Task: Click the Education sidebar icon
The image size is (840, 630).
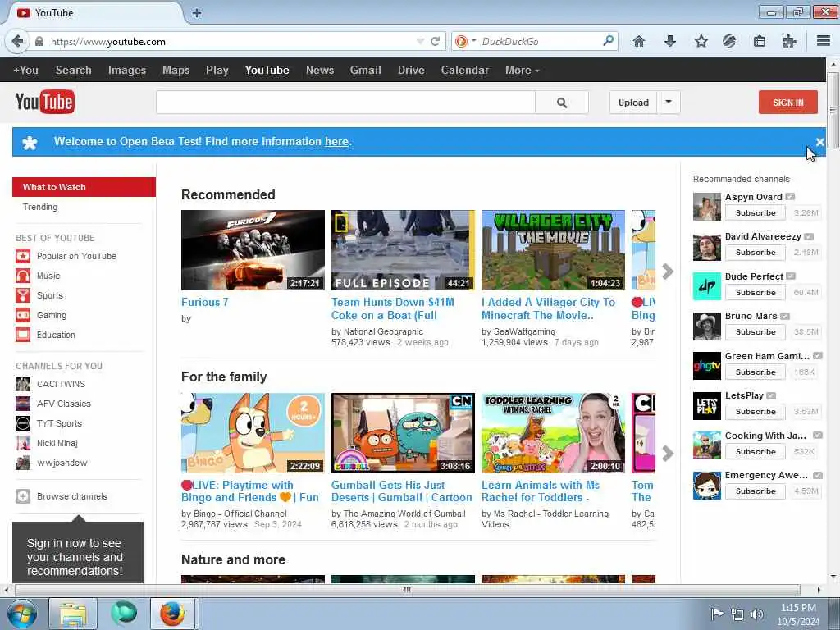Action: click(x=23, y=335)
